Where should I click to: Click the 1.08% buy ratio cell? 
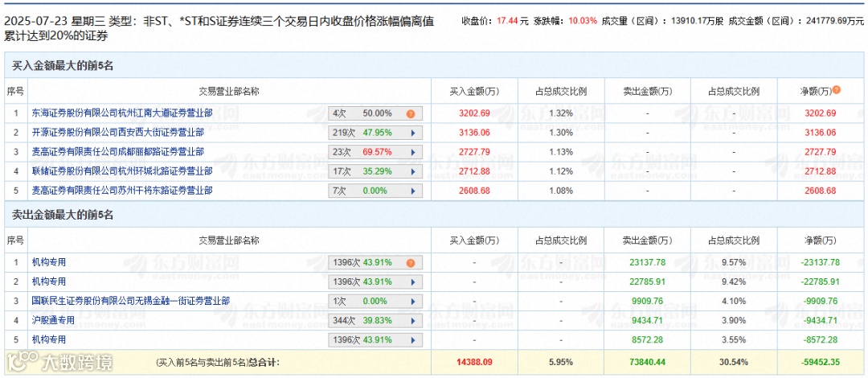[561, 191]
